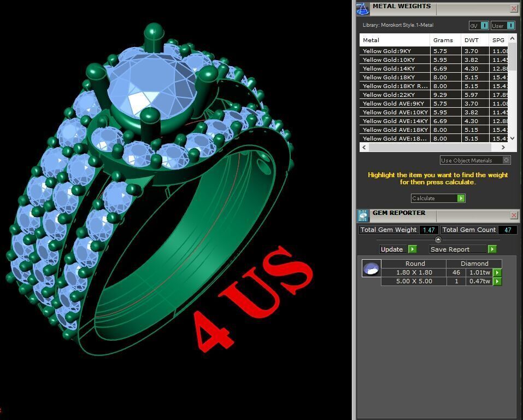Click the green arrow beside Save Report
Image resolution: width=523 pixels, height=420 pixels.
[492, 249]
